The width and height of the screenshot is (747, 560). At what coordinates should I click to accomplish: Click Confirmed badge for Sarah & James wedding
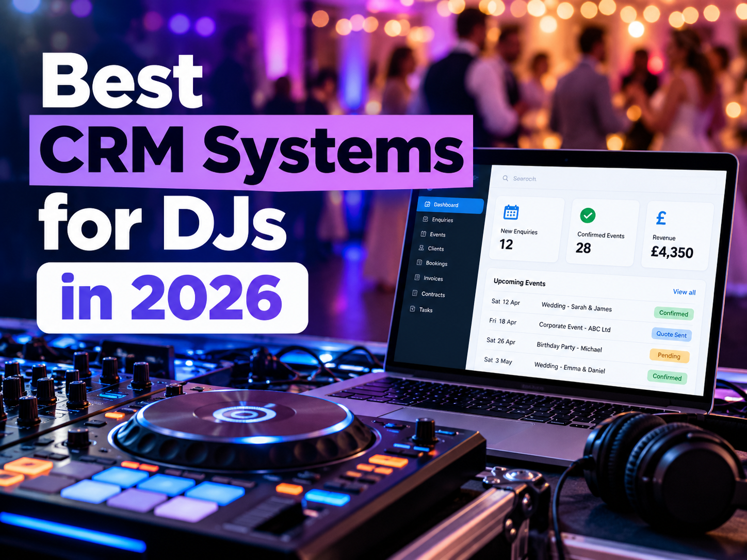673,313
